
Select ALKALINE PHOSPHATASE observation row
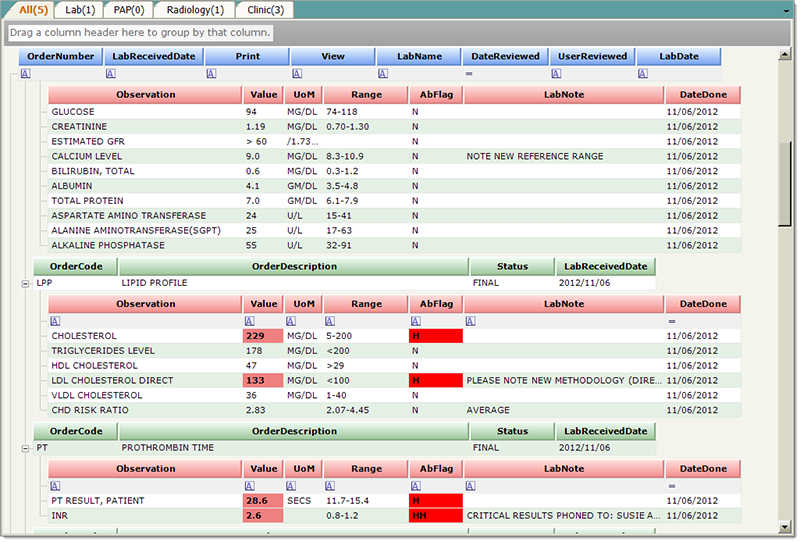click(x=394, y=245)
